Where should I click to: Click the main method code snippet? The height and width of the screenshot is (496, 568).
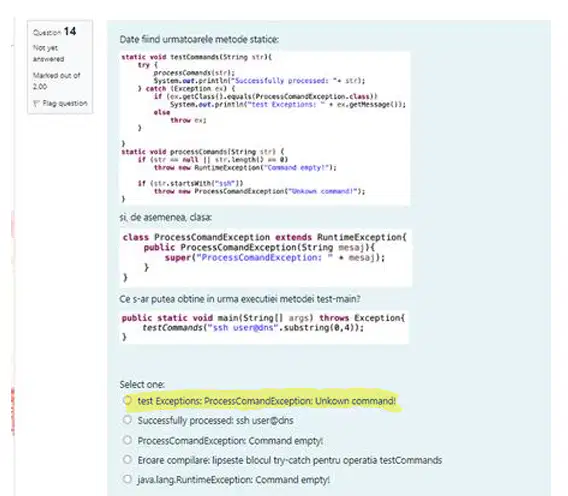tap(264, 327)
